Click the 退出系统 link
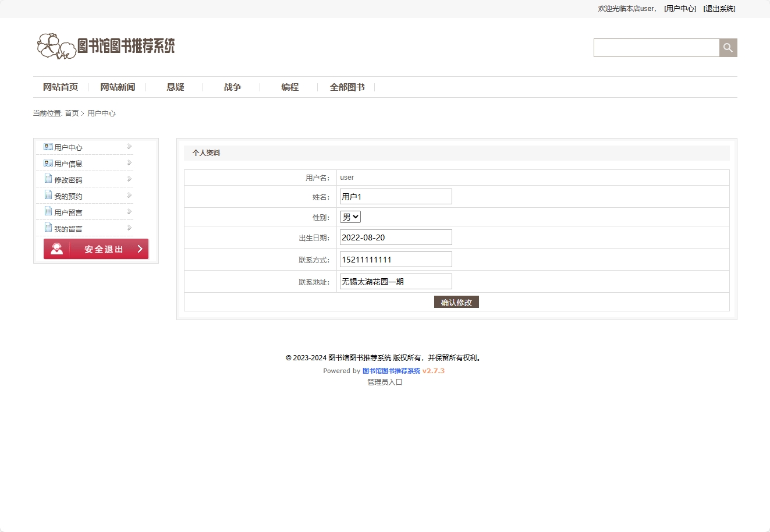This screenshot has width=770, height=532. 719,9
